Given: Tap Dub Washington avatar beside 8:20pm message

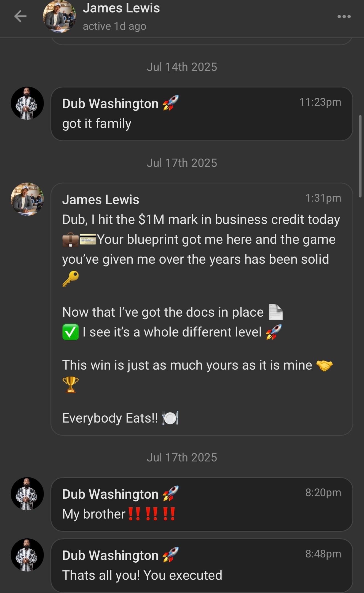Looking at the screenshot, I should tap(27, 493).
